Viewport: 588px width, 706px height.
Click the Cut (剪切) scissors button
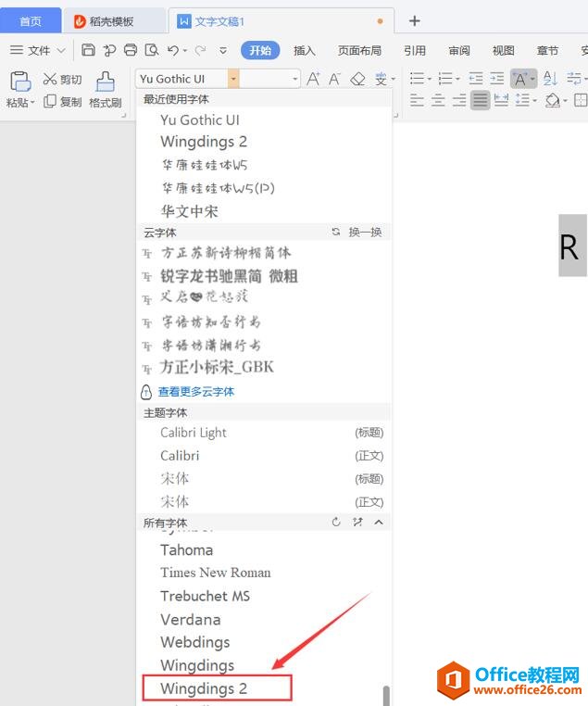pos(63,80)
